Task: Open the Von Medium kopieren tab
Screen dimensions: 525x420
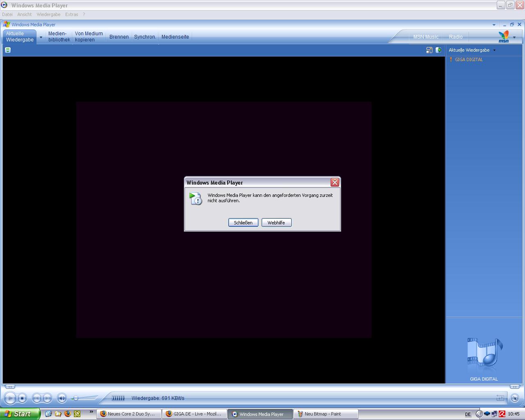Action: pyautogui.click(x=89, y=37)
